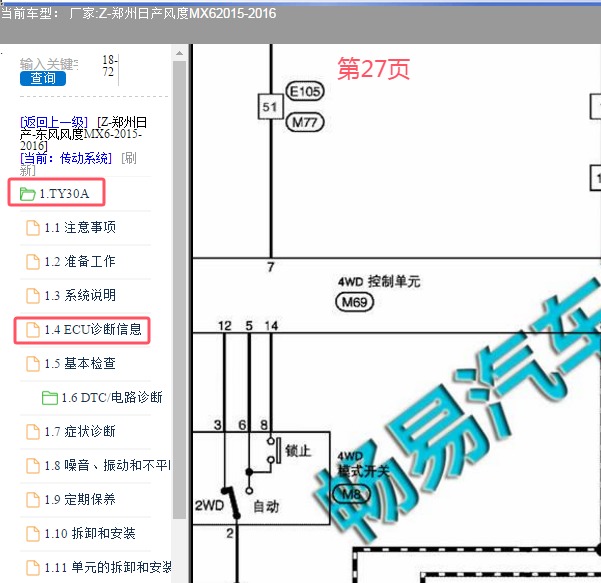Screen dimensions: 601x583
Task: Click the M69 connector label under 4WD控制单元
Action: (x=355, y=302)
